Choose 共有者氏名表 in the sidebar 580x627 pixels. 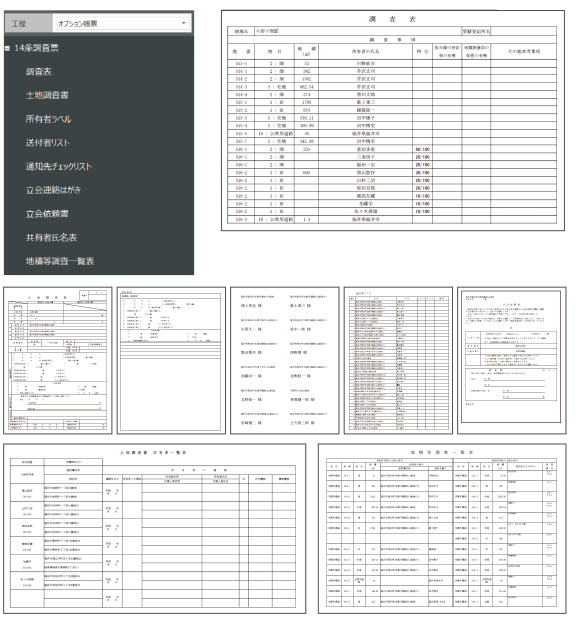click(x=51, y=238)
